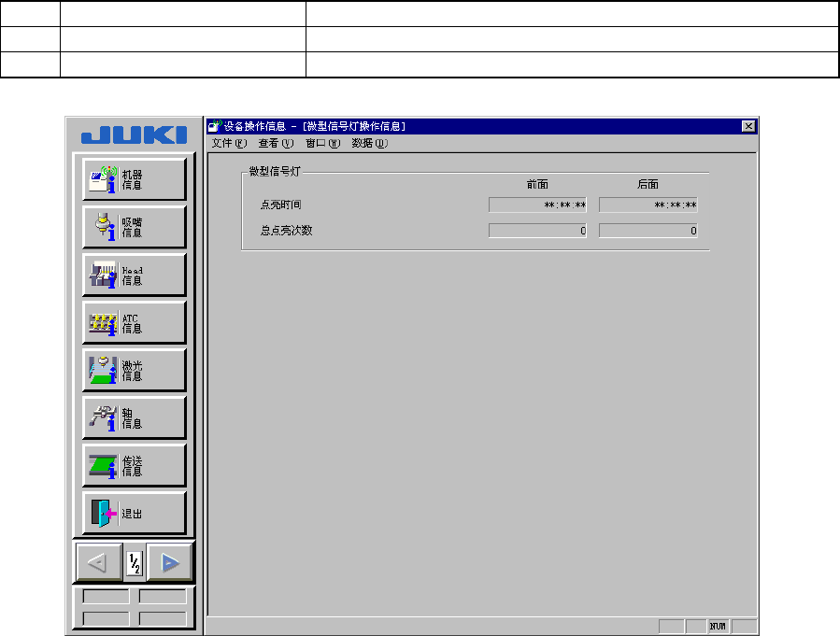Open the 传送信息 conveyor info page
Screen dimensions: 840x636
point(135,465)
